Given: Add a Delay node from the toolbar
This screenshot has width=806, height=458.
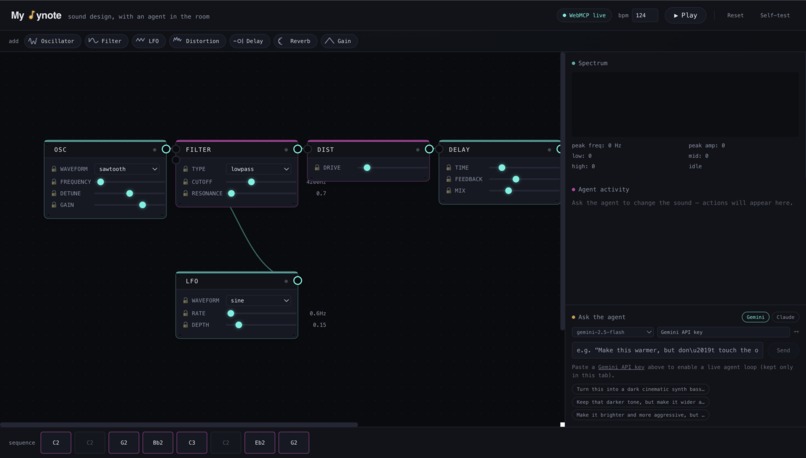Looking at the screenshot, I should (x=249, y=41).
